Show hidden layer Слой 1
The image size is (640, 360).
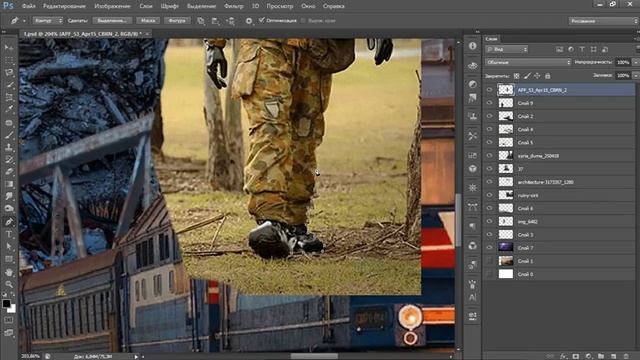pos(489,260)
